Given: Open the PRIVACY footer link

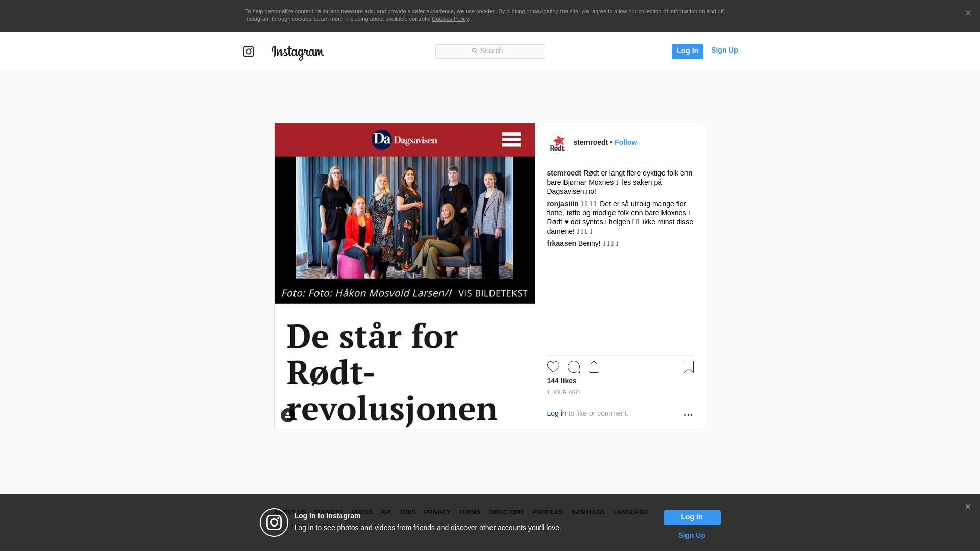Looking at the screenshot, I should pyautogui.click(x=437, y=512).
